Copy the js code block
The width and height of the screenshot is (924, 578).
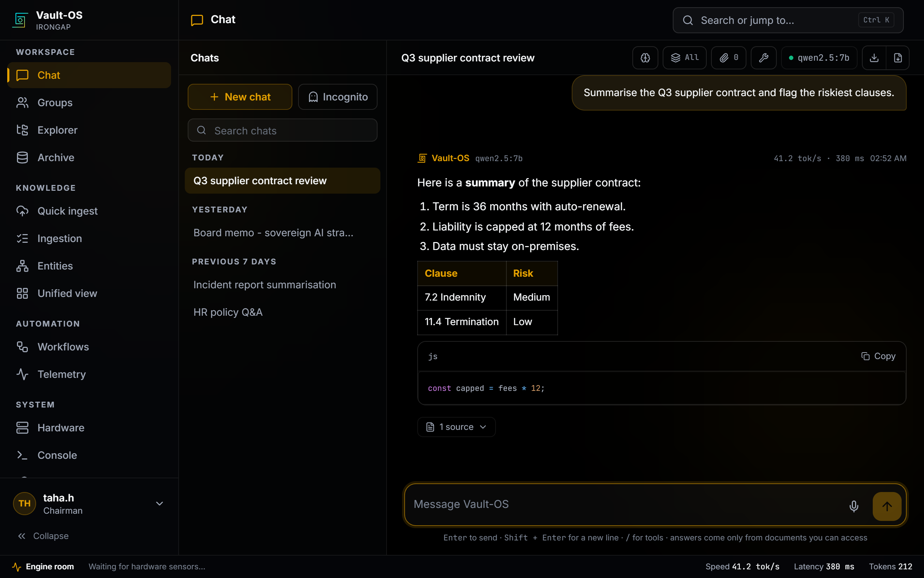878,356
